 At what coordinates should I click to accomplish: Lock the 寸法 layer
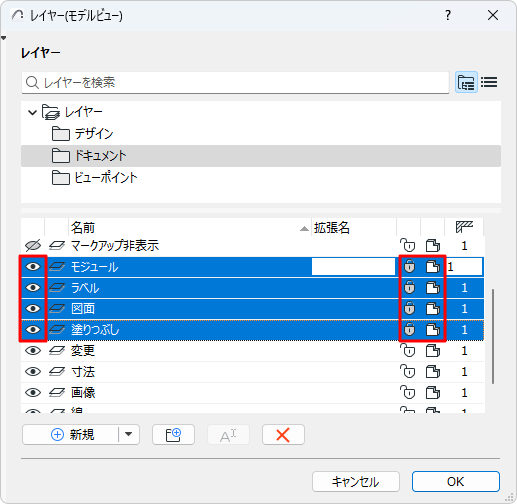point(408,372)
